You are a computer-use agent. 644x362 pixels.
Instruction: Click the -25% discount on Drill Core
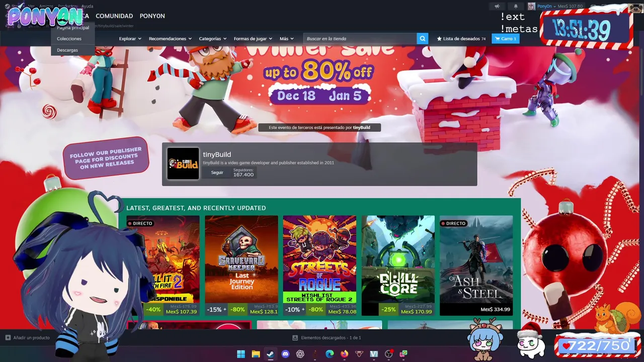click(389, 310)
